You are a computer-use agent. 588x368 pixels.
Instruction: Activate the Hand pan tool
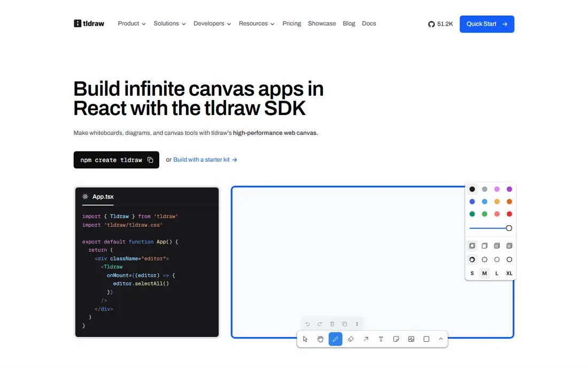(320, 339)
